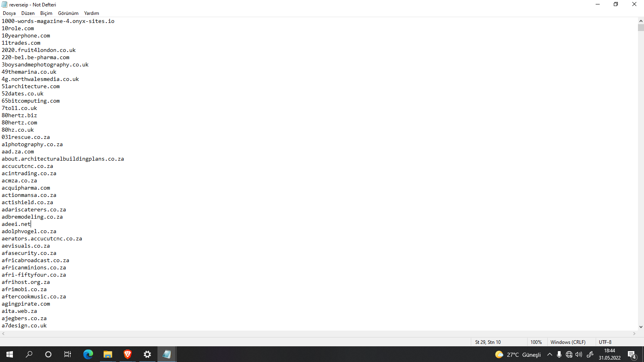This screenshot has height=362, width=644.
Task: Click line 'afri-fiftyfour.co.za'
Action: pyautogui.click(x=34, y=275)
